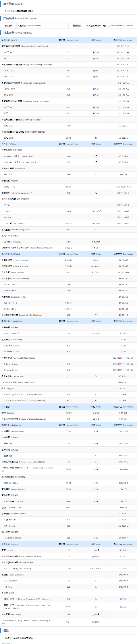Open ISO 527-2 link for Tensile Modulus
137x644 pixels.
tap(123, 431)
